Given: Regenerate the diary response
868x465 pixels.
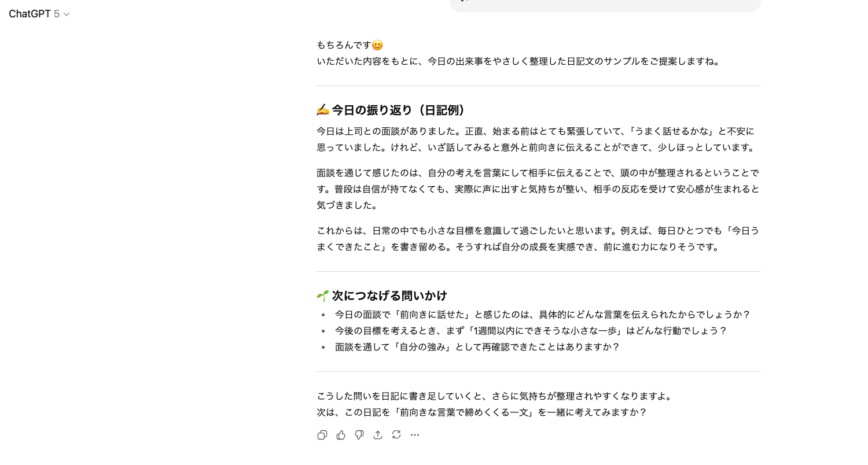Looking at the screenshot, I should pyautogui.click(x=396, y=435).
